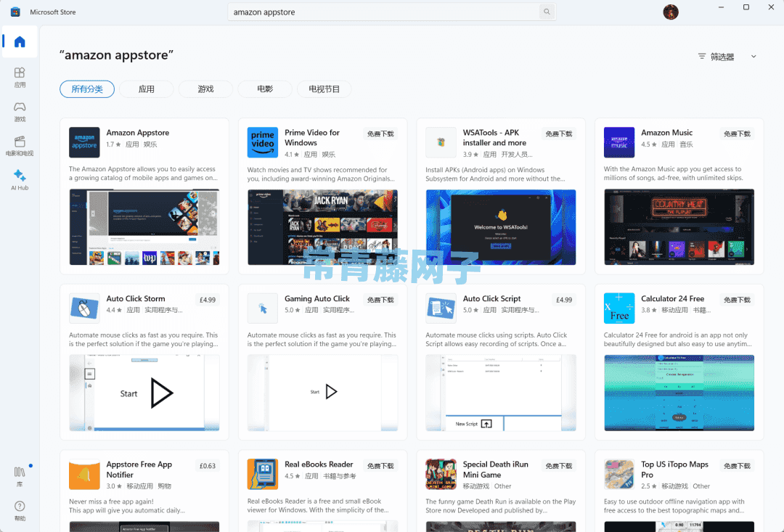This screenshot has height=532, width=784.
Task: Click the WSATools app icon
Action: (441, 142)
